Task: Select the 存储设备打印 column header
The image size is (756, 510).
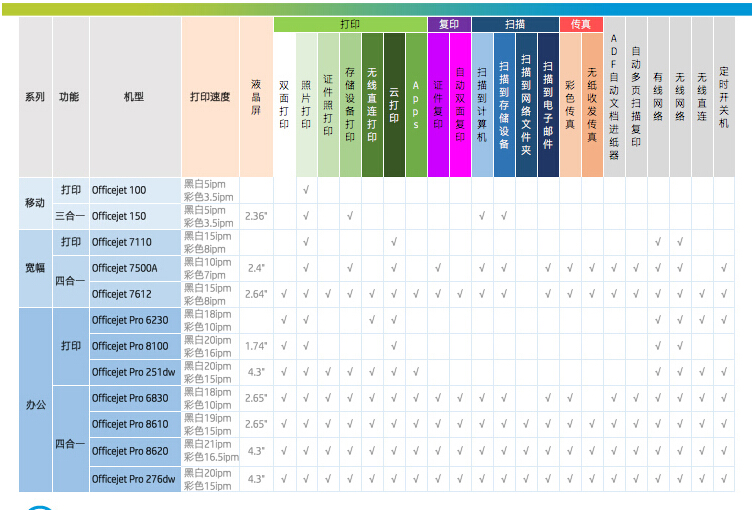Action: (x=350, y=105)
